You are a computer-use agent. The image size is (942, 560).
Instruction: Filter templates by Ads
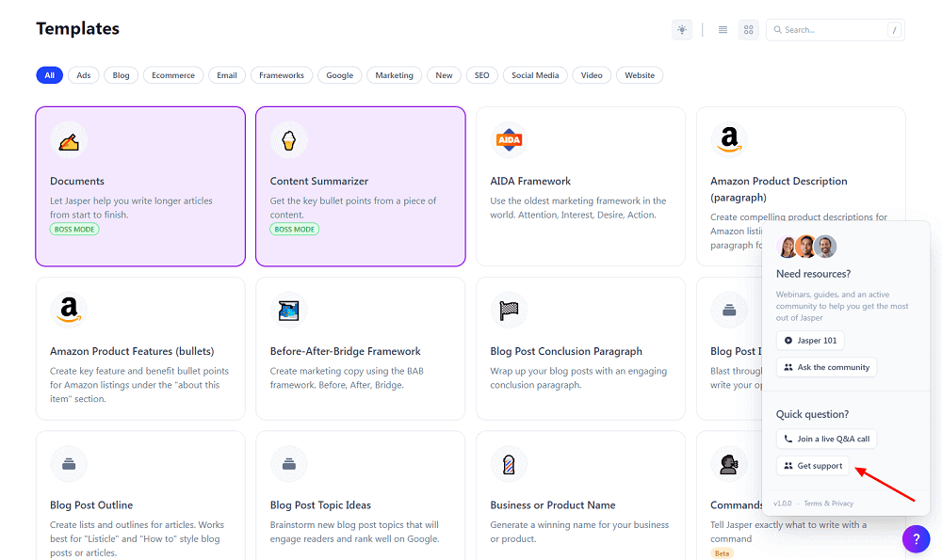click(84, 75)
